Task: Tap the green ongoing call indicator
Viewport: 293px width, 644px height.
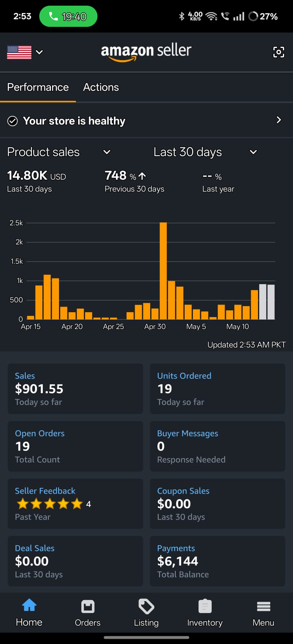Action: point(68,17)
